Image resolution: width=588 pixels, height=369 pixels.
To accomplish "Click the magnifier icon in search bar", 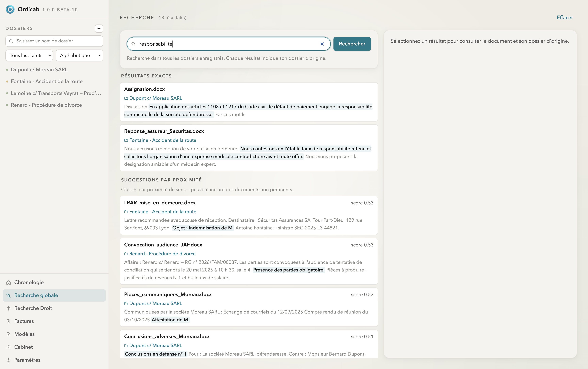I will pyautogui.click(x=133, y=44).
